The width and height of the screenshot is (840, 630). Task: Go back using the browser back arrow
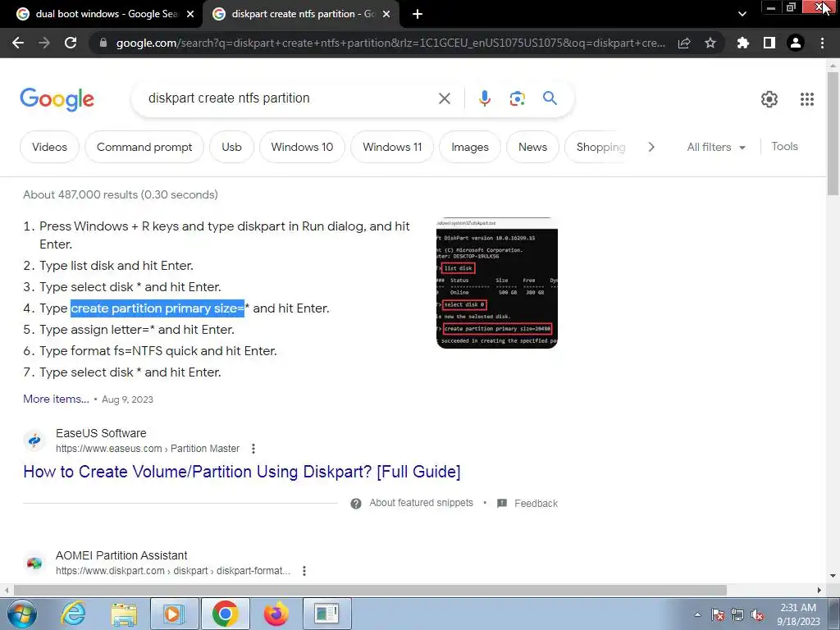coord(18,43)
